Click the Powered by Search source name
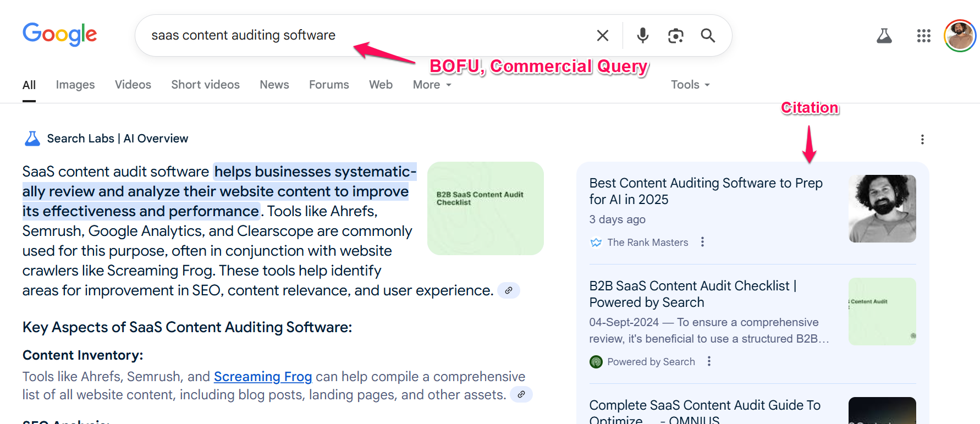The width and height of the screenshot is (980, 424). pyautogui.click(x=651, y=362)
